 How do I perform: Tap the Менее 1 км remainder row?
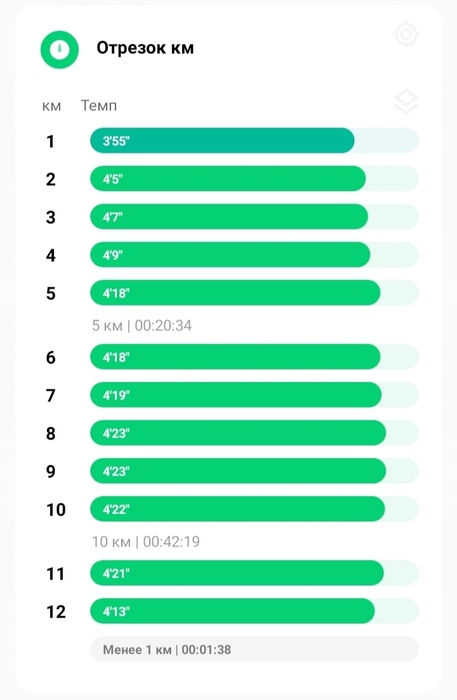click(x=254, y=649)
